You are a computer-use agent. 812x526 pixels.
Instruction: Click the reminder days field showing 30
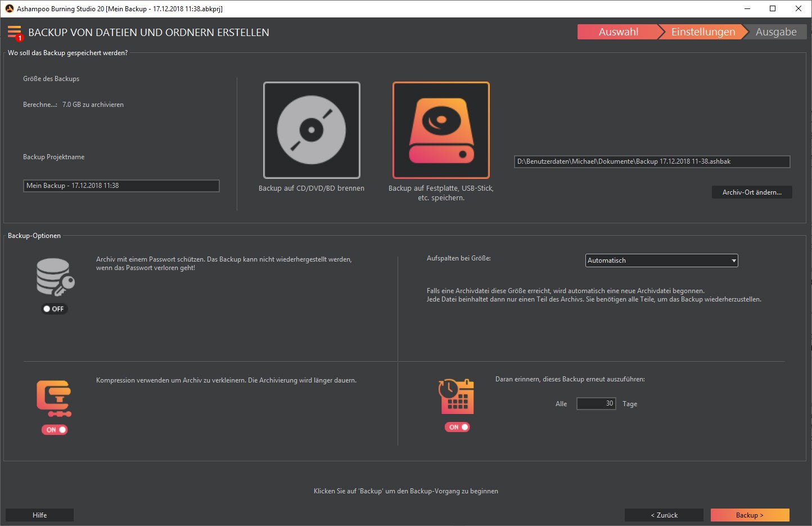coord(596,403)
